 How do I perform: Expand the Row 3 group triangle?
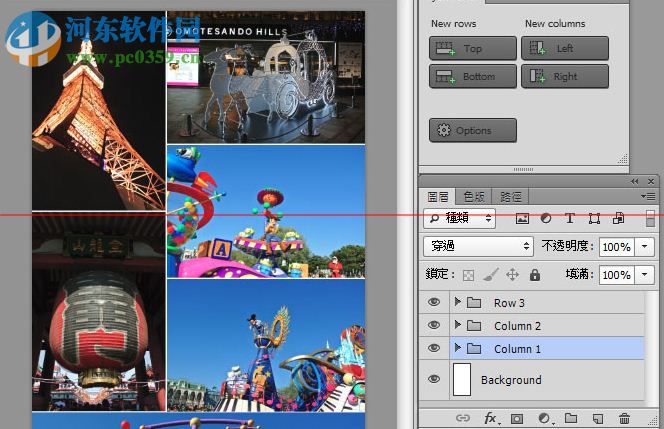457,301
